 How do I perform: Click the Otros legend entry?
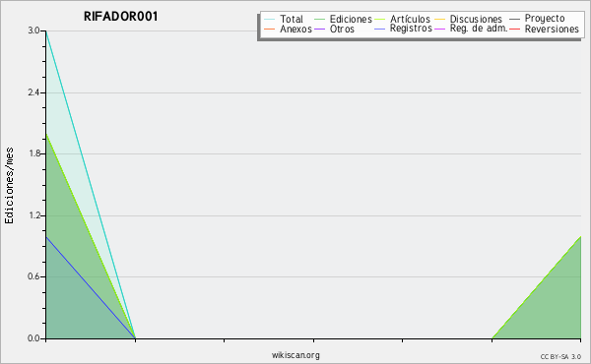pyautogui.click(x=334, y=29)
